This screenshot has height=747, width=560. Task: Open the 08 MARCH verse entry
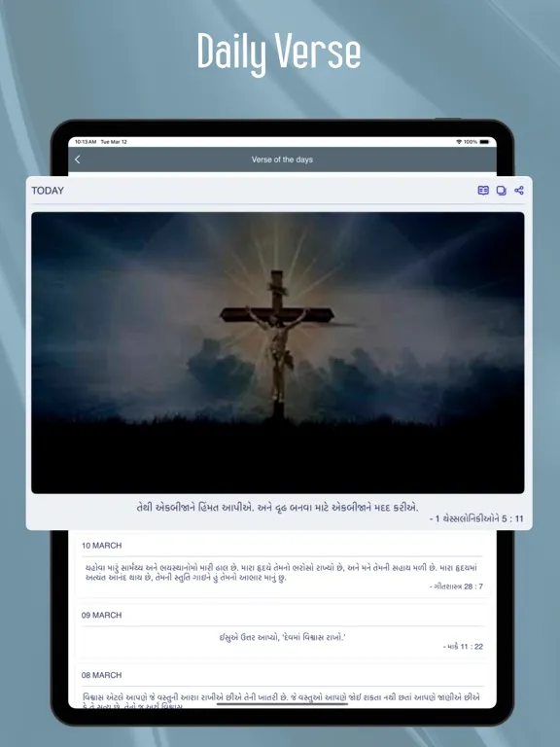point(281,686)
